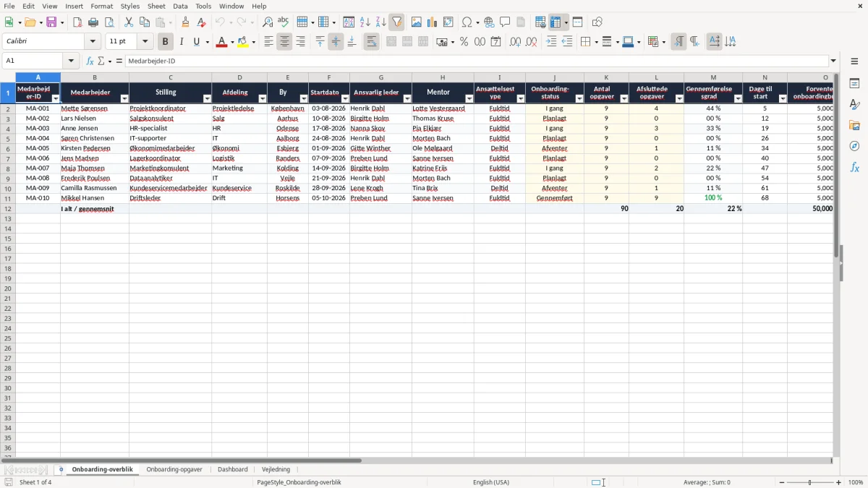The image size is (868, 488).
Task: Open the Format menu
Action: (x=101, y=6)
